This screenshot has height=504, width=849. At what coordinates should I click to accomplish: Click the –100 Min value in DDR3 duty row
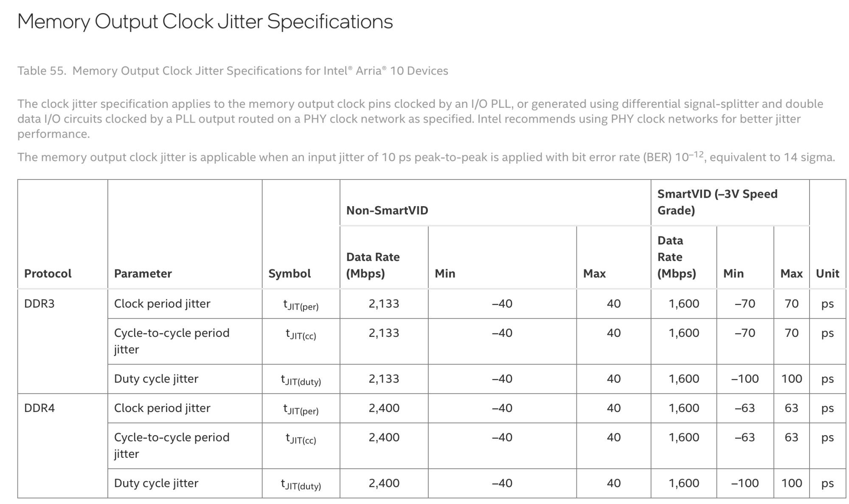point(745,379)
